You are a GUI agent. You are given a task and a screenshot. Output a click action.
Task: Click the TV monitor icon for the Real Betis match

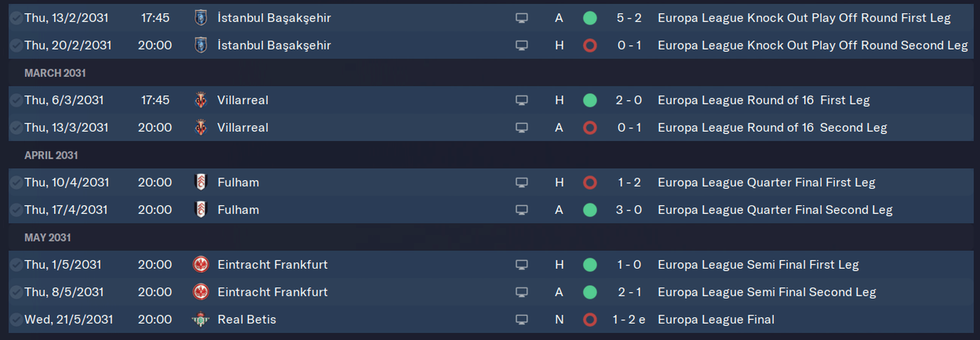[x=522, y=320]
